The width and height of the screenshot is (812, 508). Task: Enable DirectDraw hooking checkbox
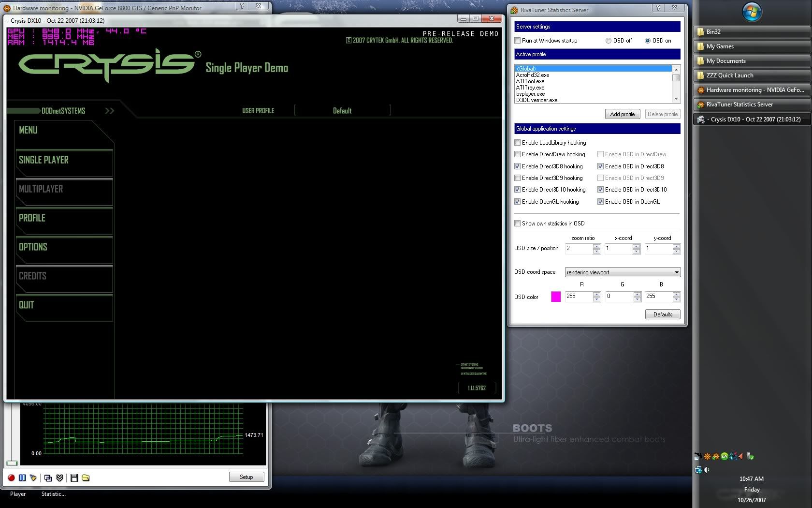[x=518, y=154]
